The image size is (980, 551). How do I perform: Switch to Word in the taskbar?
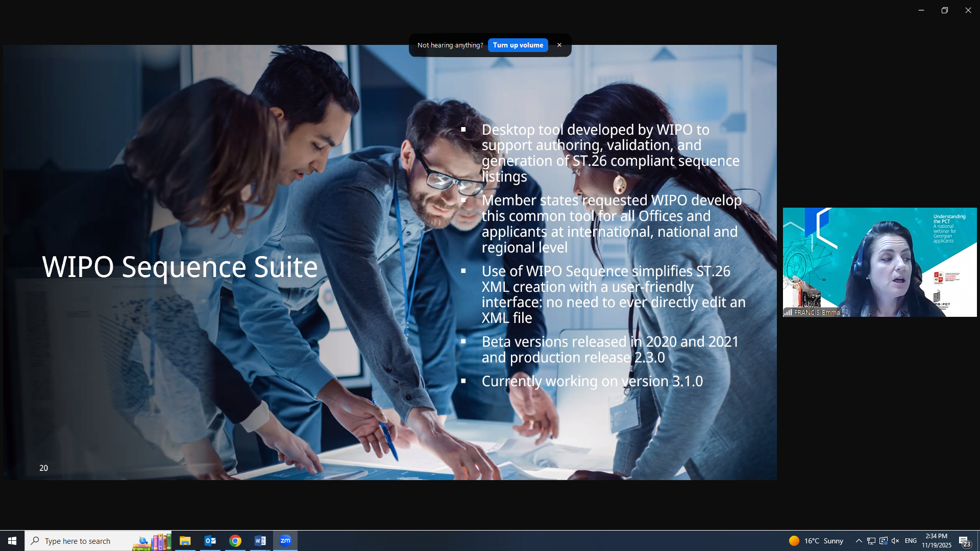[x=260, y=541]
